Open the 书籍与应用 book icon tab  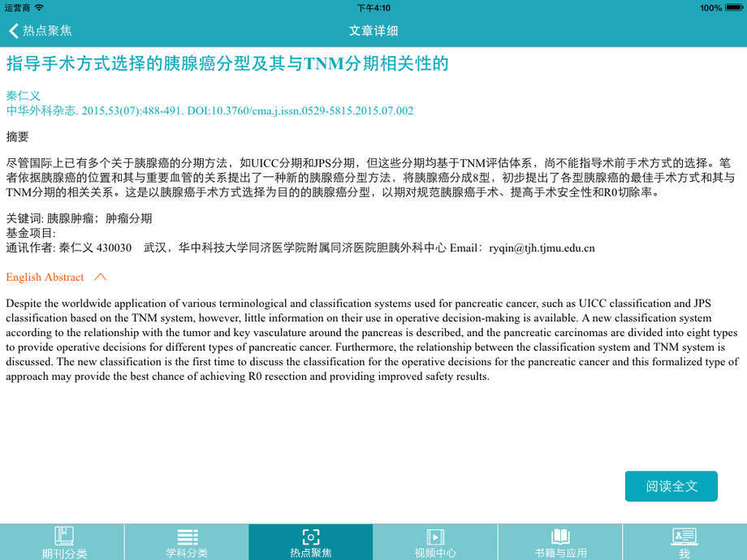click(x=560, y=542)
